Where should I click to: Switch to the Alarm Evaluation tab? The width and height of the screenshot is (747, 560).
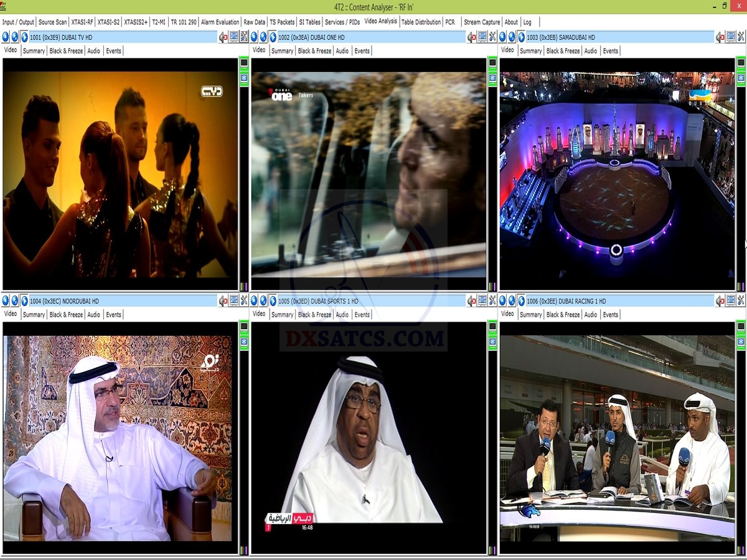220,22
